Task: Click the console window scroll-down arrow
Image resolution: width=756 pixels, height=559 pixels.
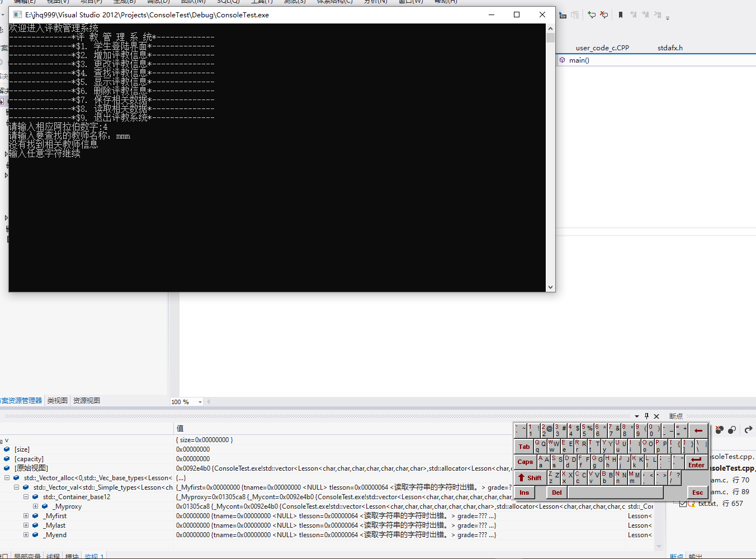Action: point(551,287)
